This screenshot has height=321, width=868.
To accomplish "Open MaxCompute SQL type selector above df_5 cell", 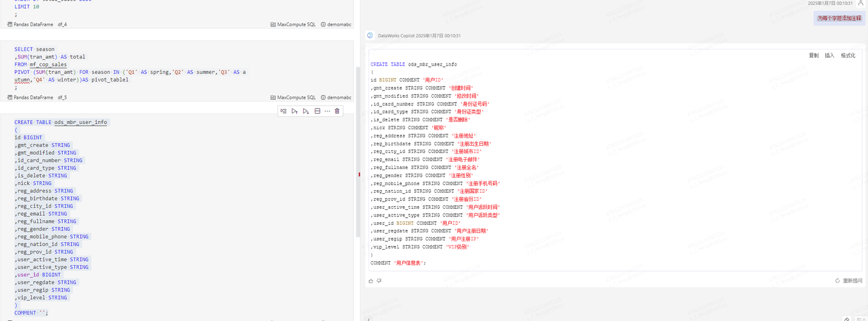I will pyautogui.click(x=293, y=98).
